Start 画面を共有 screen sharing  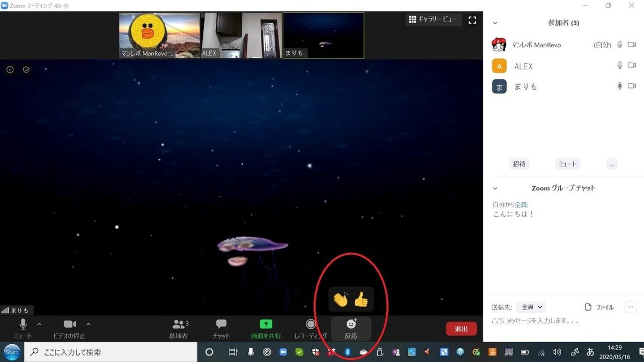pos(266,328)
